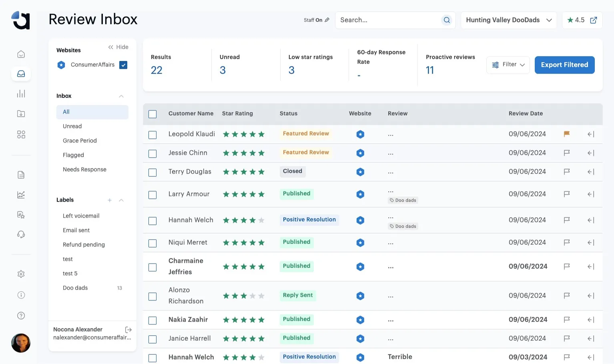Select the Leopold Klaudi row checkbox
Viewport: 614px width, 364px height.
coord(152,135)
